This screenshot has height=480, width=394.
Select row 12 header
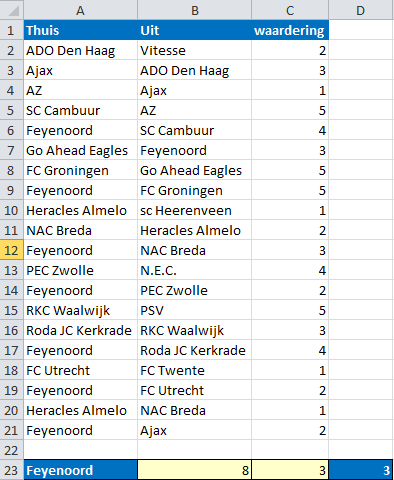tap(12, 250)
